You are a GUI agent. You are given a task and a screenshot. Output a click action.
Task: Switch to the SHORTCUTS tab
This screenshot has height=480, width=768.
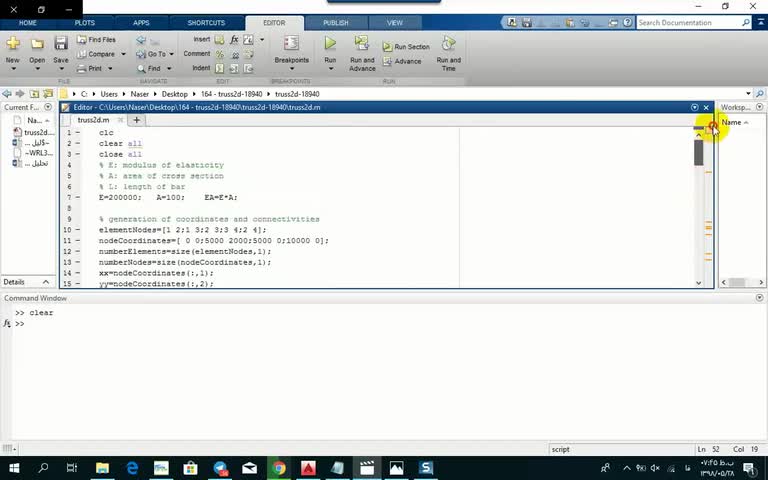coord(206,23)
